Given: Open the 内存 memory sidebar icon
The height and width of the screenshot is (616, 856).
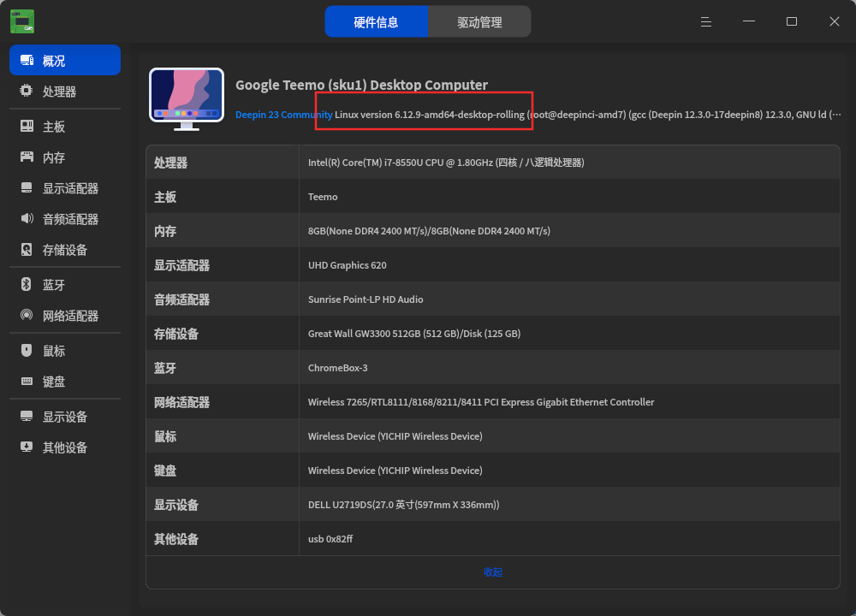Looking at the screenshot, I should click(x=27, y=157).
